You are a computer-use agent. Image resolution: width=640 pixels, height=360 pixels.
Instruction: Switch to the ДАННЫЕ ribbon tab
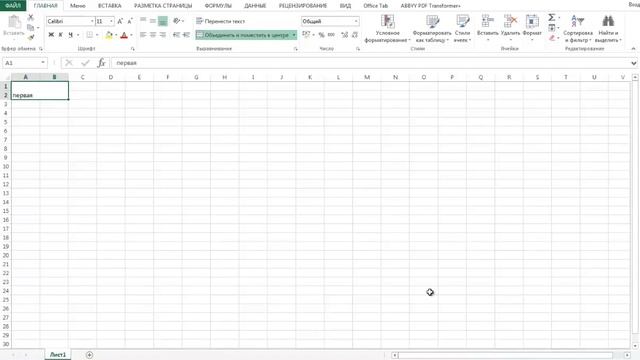pos(255,6)
